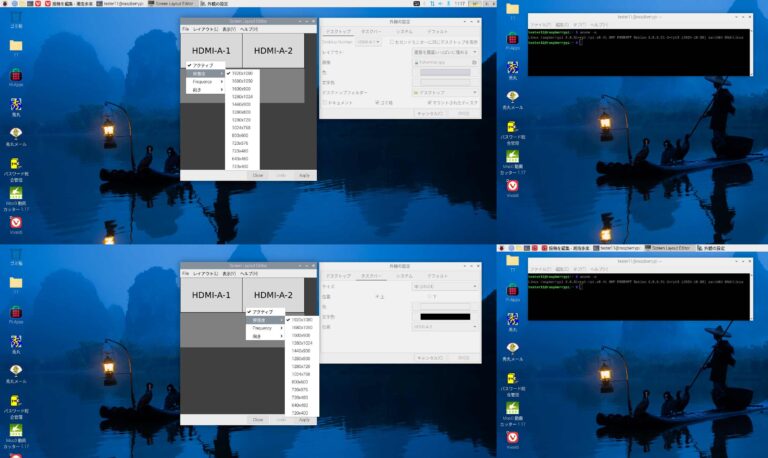The height and width of the screenshot is (458, 768).
Task: Select the 秀丸メール icon on upper-right desktop
Action: coord(512,100)
